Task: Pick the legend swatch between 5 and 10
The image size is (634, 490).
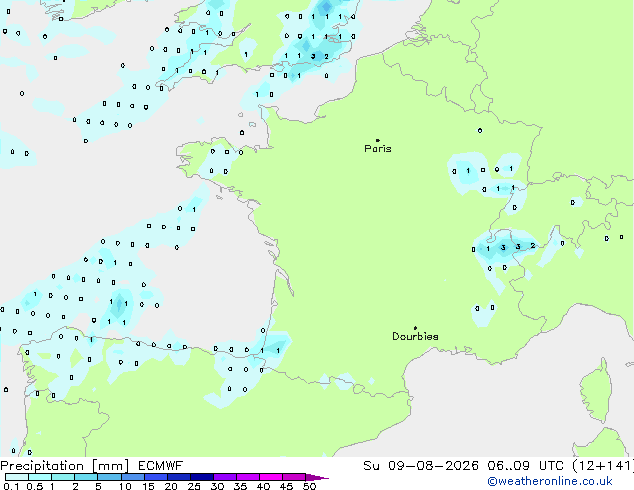Action: pyautogui.click(x=109, y=477)
